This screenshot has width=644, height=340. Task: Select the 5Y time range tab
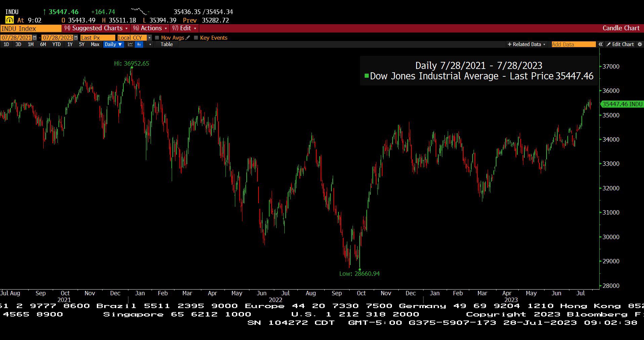coord(82,44)
